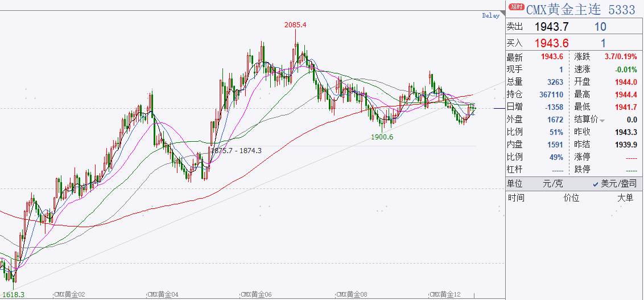Expand the 结算价 dropdown arrow
Screen dimensions: 644x300
tap(602, 121)
